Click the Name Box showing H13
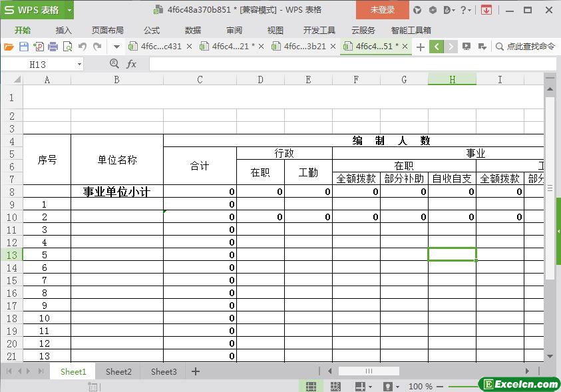Screen dimensions: 561x392 pos(39,65)
